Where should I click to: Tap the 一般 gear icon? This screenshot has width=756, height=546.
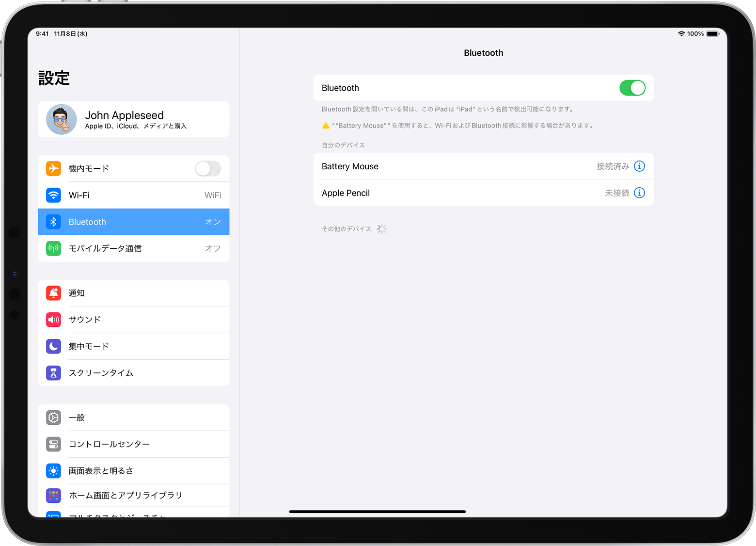click(x=53, y=418)
